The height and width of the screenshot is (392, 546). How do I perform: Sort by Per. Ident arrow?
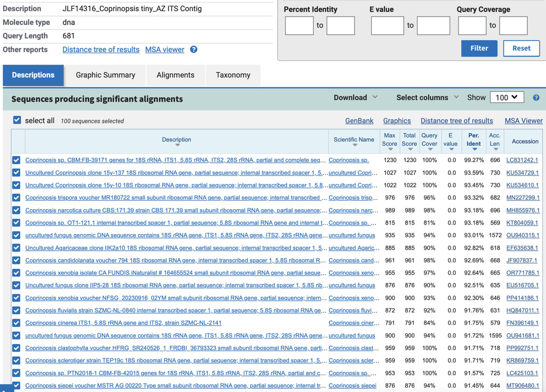(474, 149)
